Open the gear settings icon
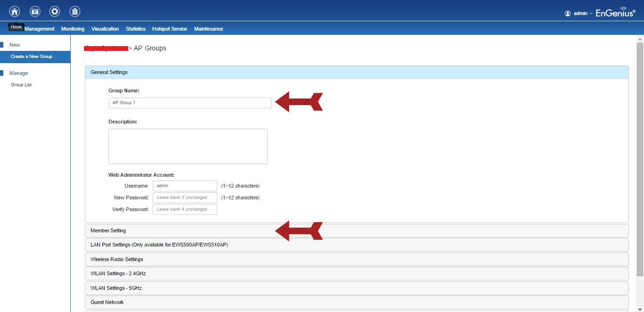The image size is (644, 312). 55,11
